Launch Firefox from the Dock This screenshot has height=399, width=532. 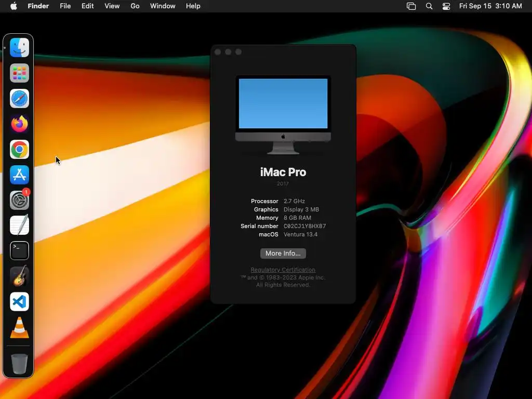(19, 124)
